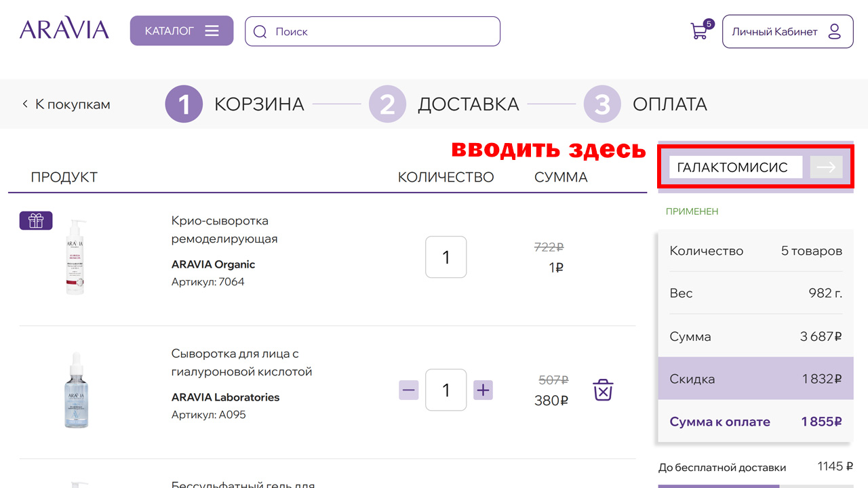Image resolution: width=868 pixels, height=488 pixels.
Task: Click the magnifier search icon
Action: (260, 31)
